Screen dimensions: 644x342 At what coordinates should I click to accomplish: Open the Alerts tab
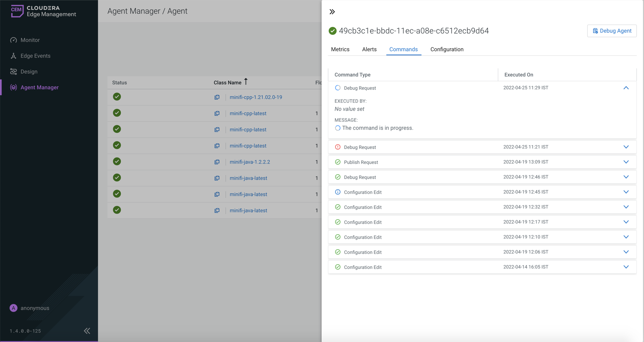pos(369,49)
